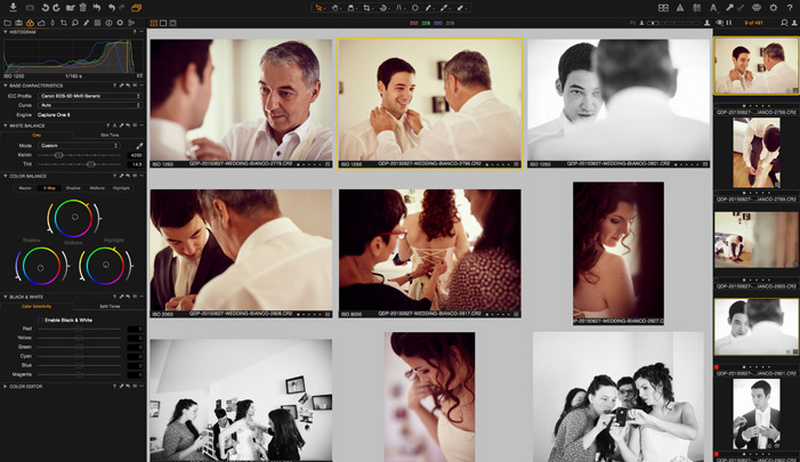Screen dimensions: 800x462
Task: Expand the Color Editor panel
Action: point(5,387)
